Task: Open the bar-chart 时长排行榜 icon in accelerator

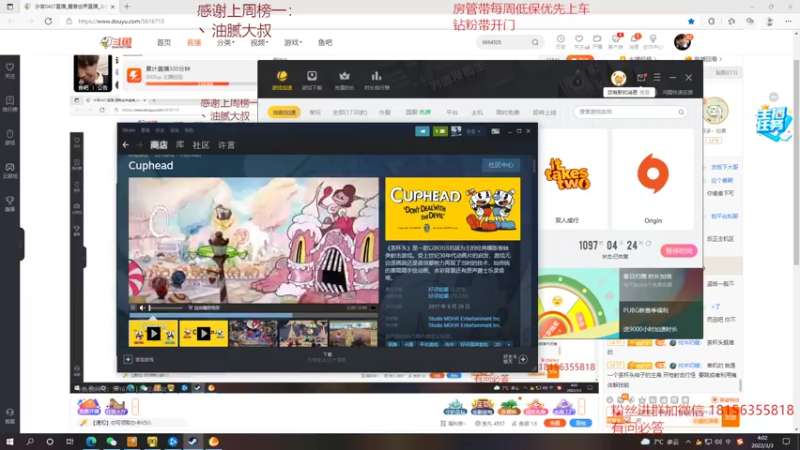Action: click(377, 80)
